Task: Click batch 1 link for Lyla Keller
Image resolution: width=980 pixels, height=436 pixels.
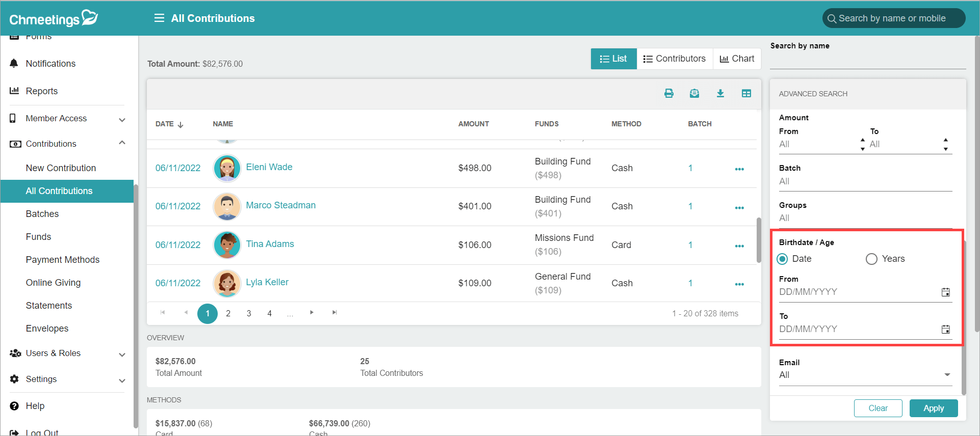Action: (690, 283)
